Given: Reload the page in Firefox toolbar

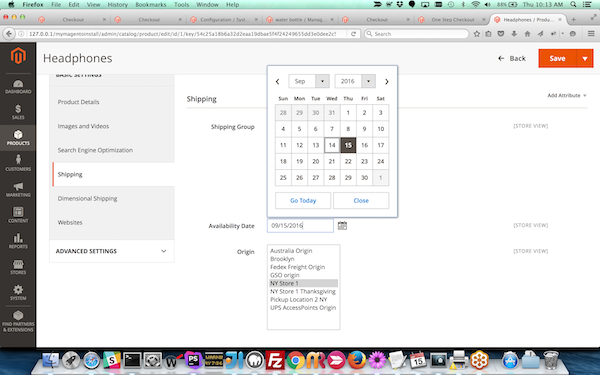Looking at the screenshot, I should click(353, 34).
